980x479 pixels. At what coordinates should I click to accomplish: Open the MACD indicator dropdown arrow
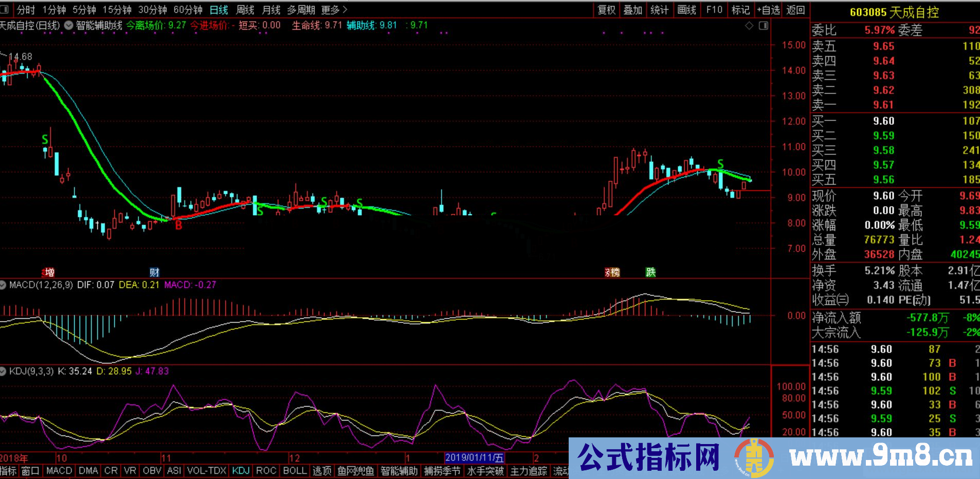pyautogui.click(x=4, y=285)
